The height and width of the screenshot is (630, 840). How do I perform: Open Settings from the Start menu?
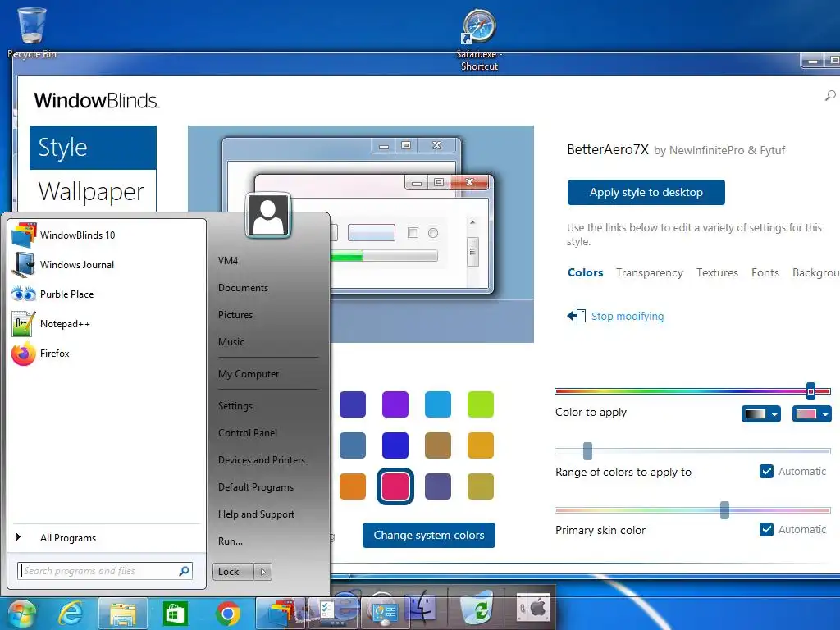(x=235, y=406)
